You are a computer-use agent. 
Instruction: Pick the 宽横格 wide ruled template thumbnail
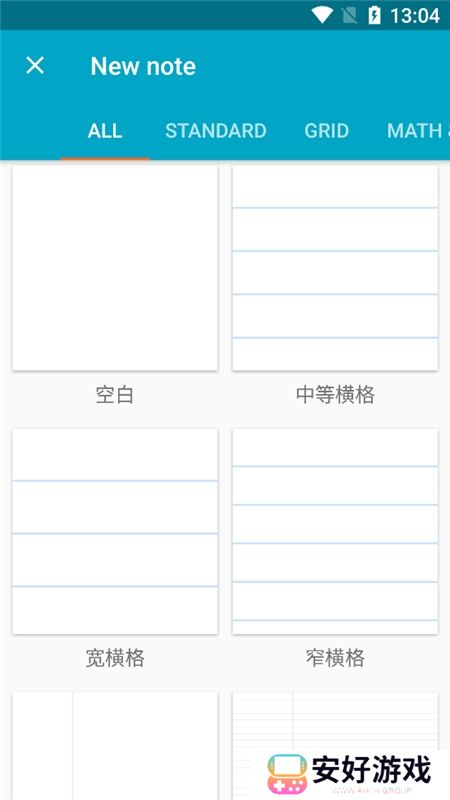(115, 532)
